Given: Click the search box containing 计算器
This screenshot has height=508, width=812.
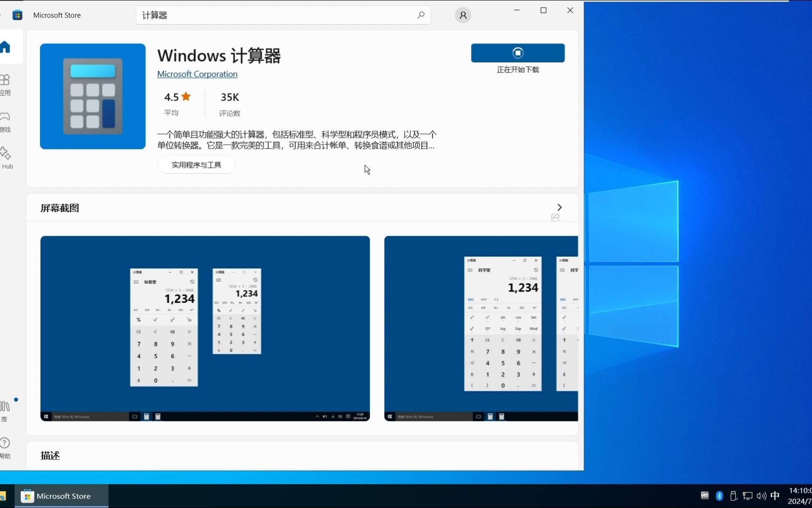Looking at the screenshot, I should coord(283,15).
